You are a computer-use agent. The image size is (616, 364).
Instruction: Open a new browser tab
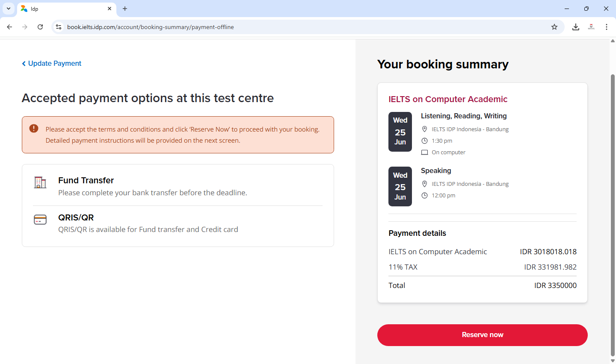click(x=125, y=9)
